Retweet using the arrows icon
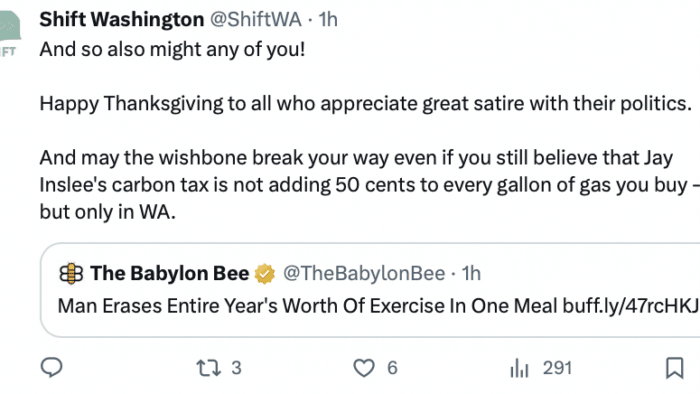 click(x=208, y=368)
